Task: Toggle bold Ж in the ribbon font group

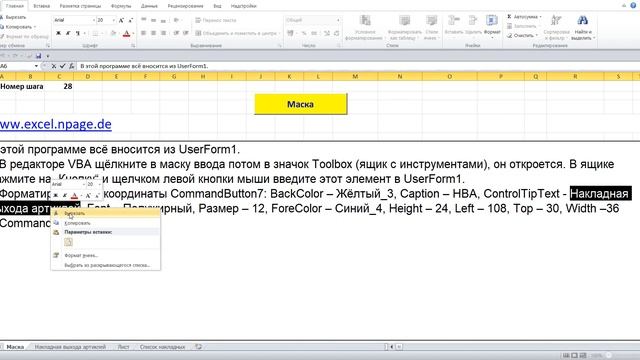Action: 58,33
